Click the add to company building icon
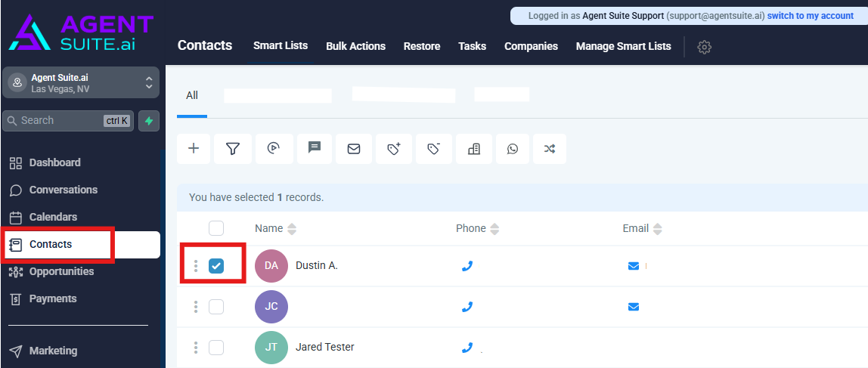The width and height of the screenshot is (868, 368). point(474,148)
